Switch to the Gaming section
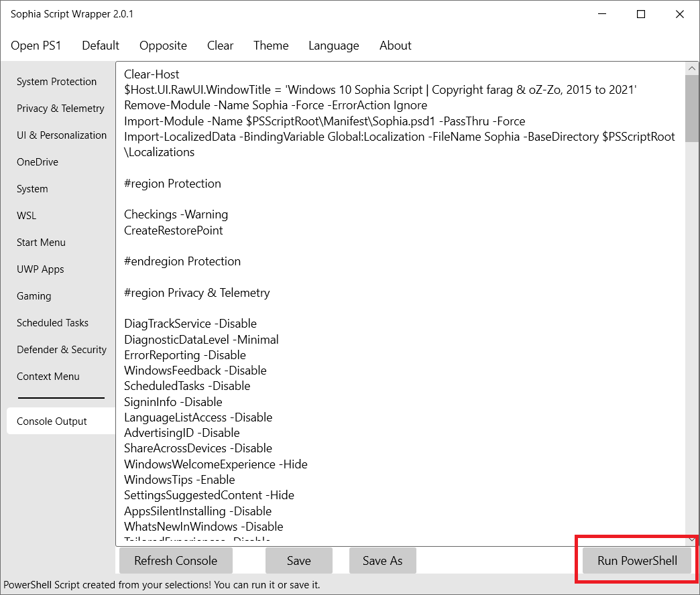Image resolution: width=700 pixels, height=595 pixels. click(x=34, y=295)
